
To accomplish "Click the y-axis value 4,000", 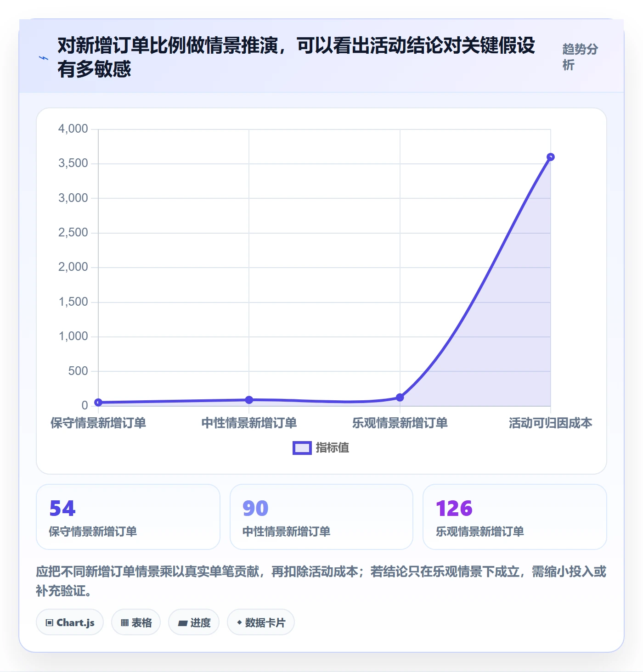I will click(x=73, y=129).
